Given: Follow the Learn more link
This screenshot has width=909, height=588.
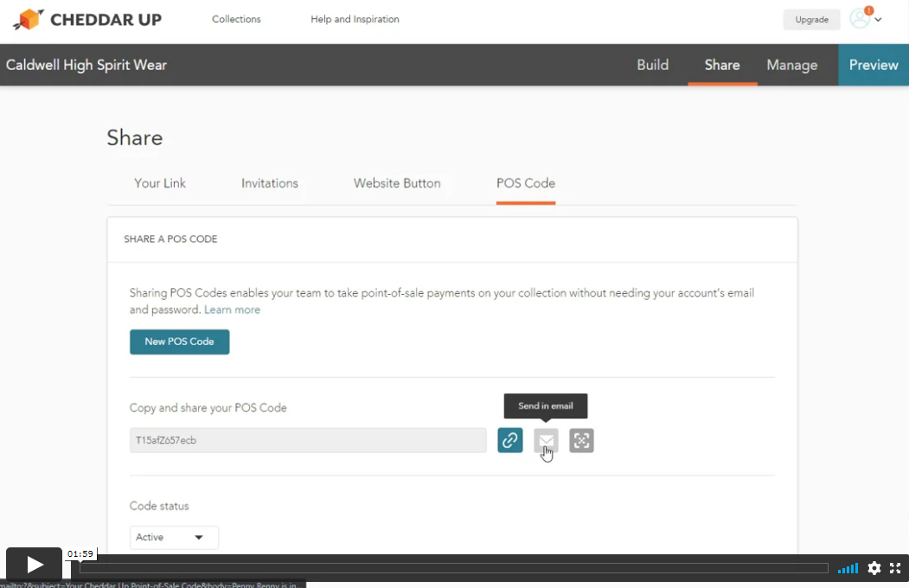Looking at the screenshot, I should (x=232, y=310).
